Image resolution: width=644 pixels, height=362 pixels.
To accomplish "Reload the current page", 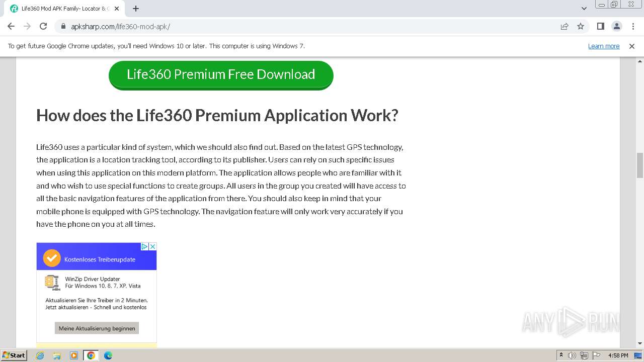I will (43, 26).
